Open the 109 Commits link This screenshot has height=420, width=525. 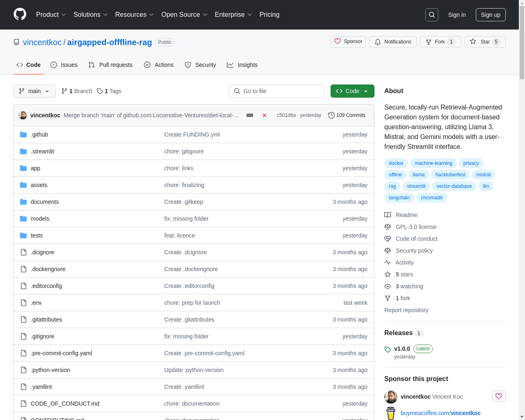tap(347, 115)
